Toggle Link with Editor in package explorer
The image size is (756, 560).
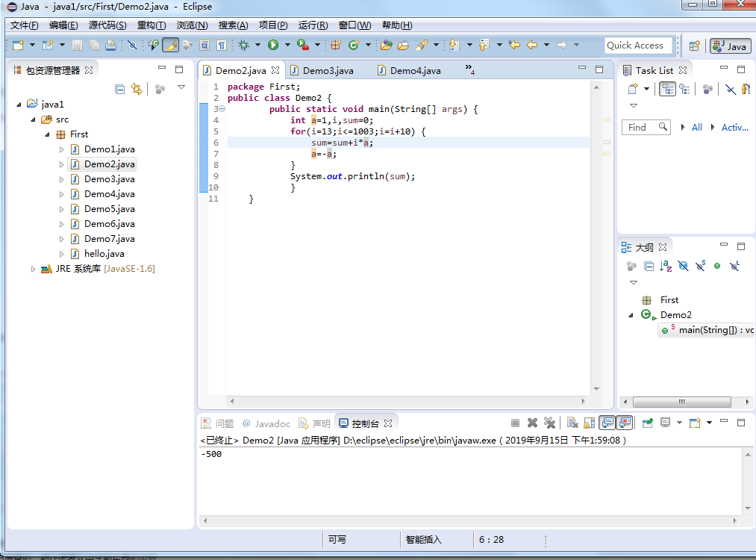[137, 89]
